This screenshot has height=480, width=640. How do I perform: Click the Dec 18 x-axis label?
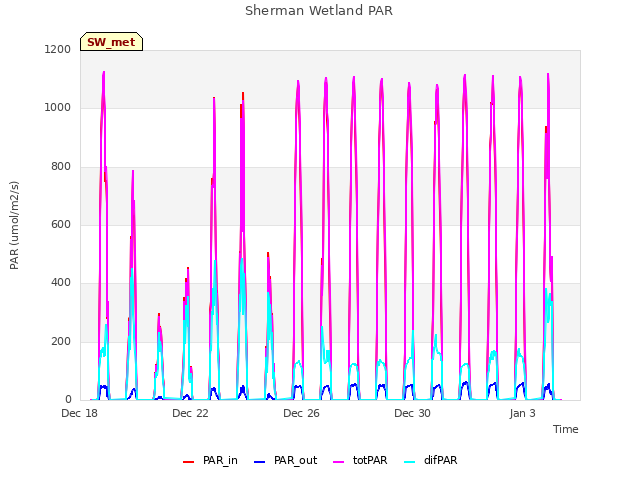coord(80,413)
